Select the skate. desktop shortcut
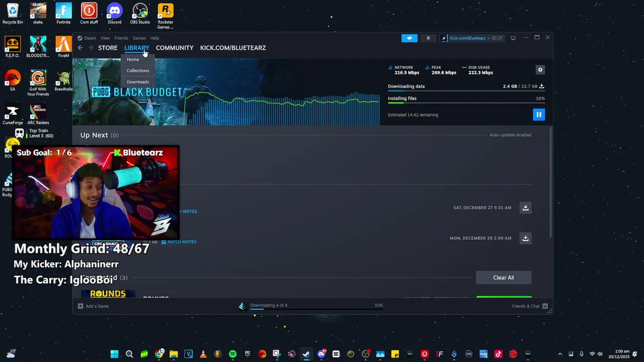 (38, 13)
